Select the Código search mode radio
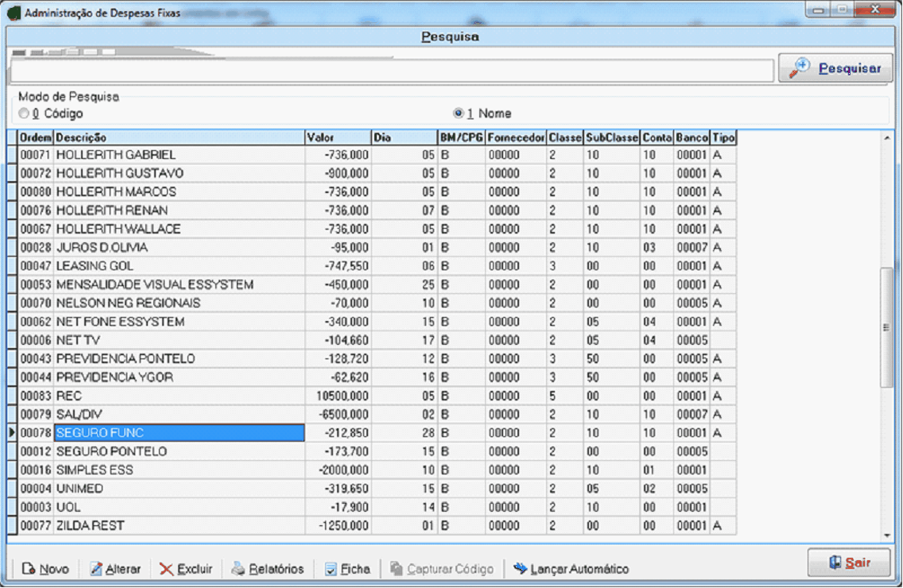The image size is (903, 588). [23, 114]
